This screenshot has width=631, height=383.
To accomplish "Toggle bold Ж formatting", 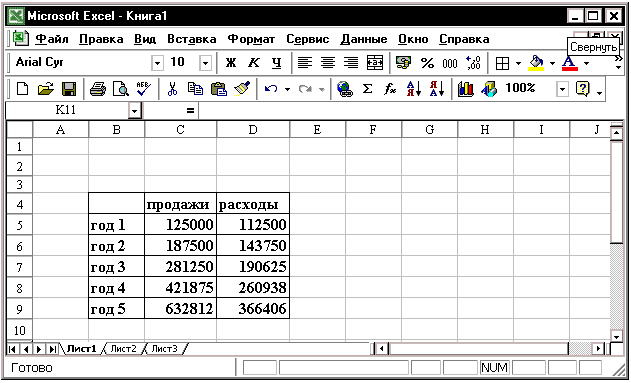I will 231,63.
